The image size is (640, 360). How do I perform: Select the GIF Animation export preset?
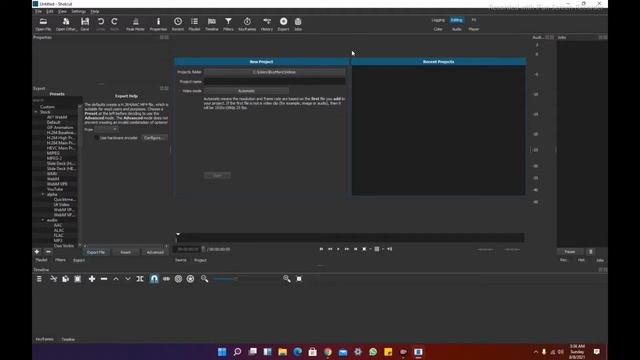click(60, 127)
